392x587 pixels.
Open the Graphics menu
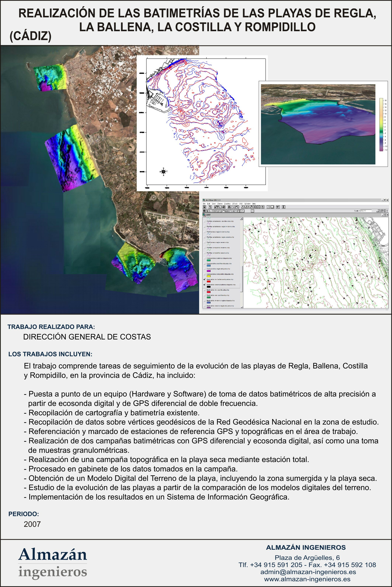pos(228,204)
